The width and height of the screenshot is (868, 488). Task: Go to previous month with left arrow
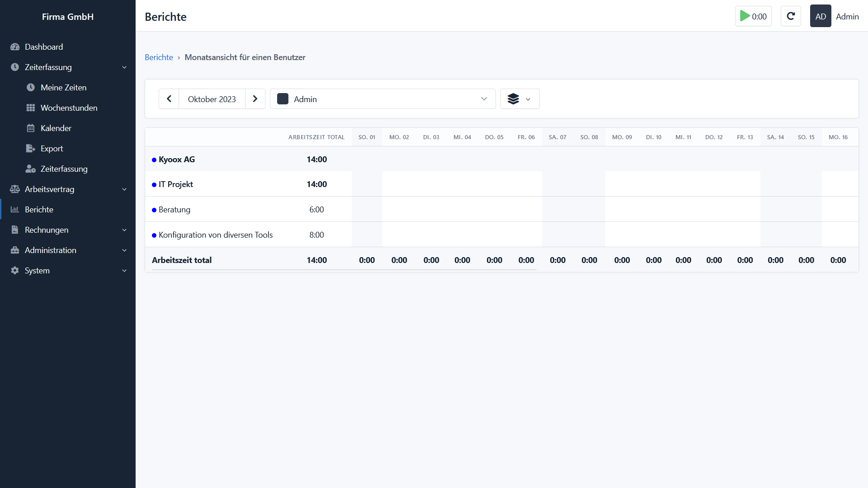[x=169, y=99]
